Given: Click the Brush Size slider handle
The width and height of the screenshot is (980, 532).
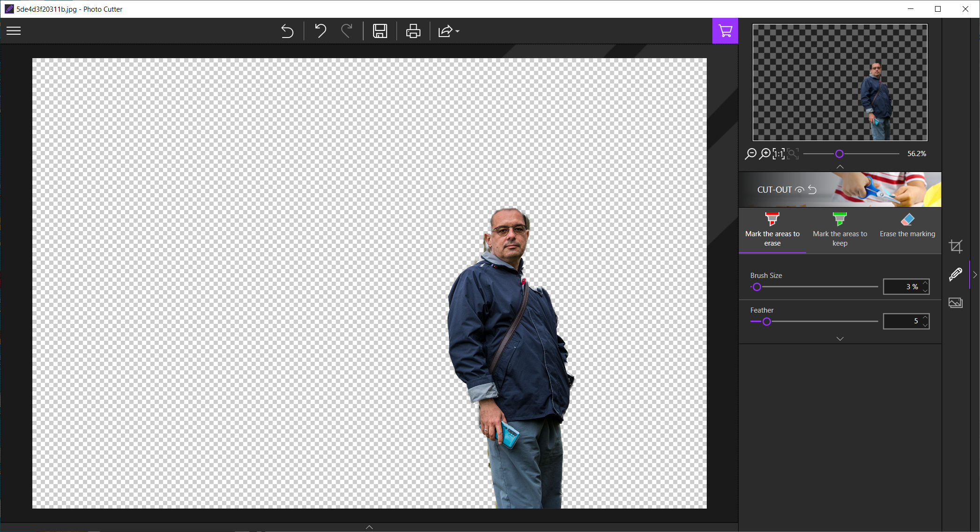Looking at the screenshot, I should click(756, 287).
